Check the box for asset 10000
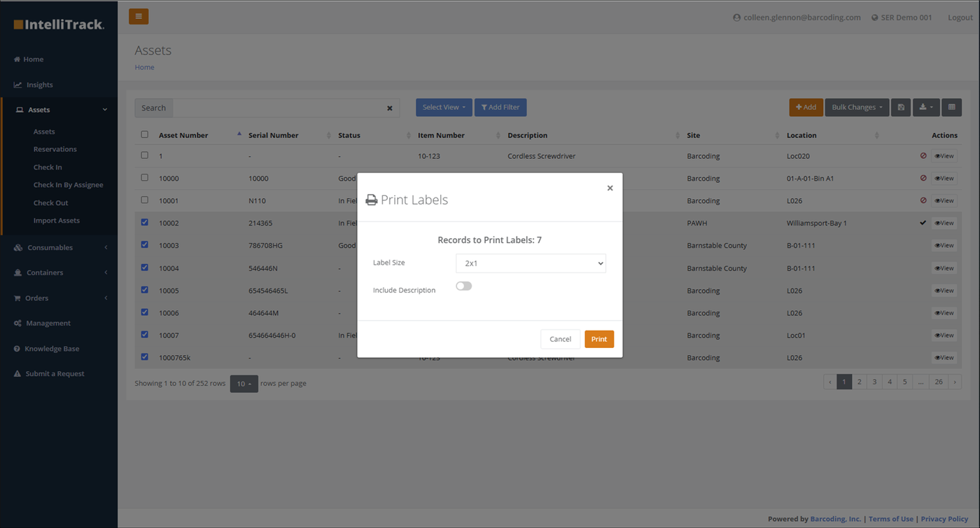 (145, 178)
